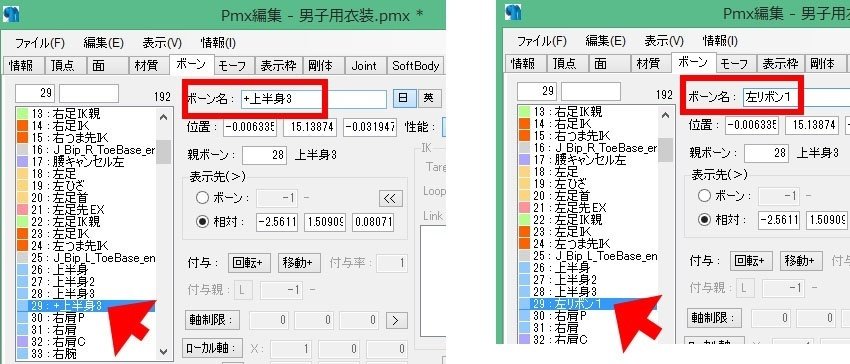Select bone 26 : 上半身 in left list
Screen dimensions: 850x364
pos(86,270)
